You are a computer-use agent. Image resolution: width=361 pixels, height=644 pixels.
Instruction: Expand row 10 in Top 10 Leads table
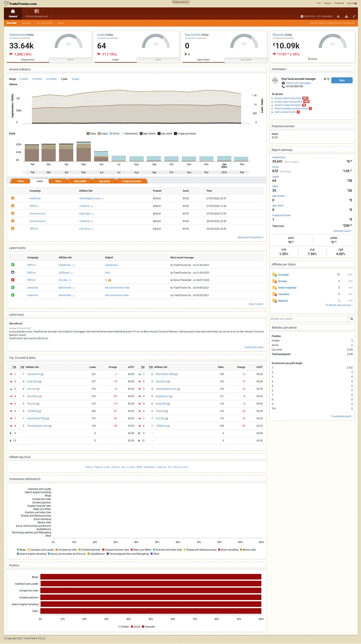(x=11, y=440)
